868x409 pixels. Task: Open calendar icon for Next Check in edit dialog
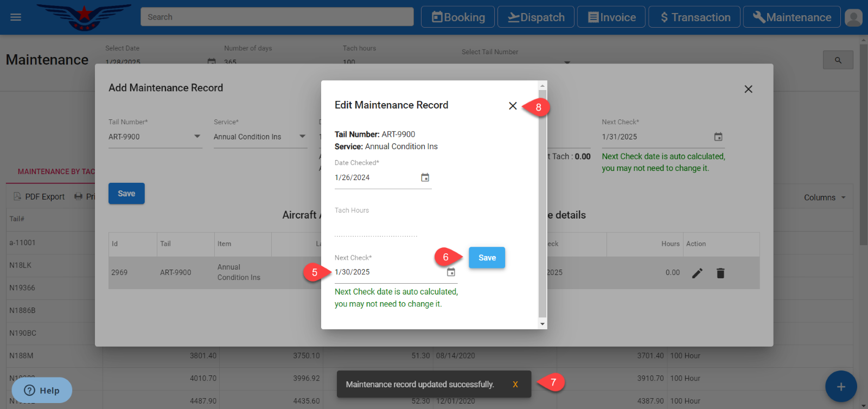tap(451, 272)
